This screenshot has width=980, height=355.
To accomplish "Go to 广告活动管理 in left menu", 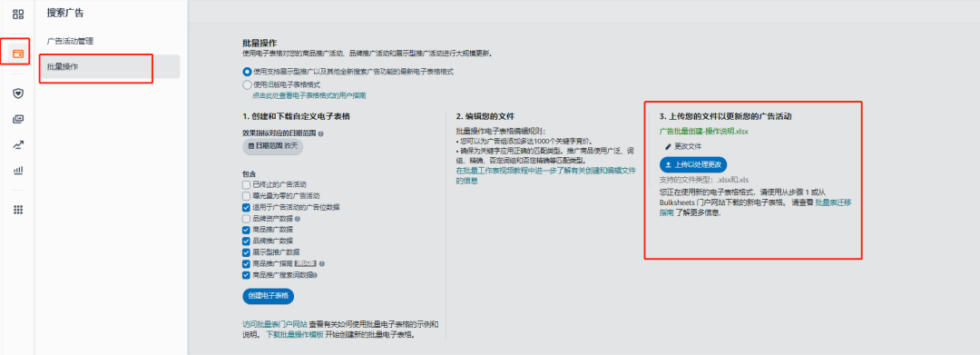I will pyautogui.click(x=70, y=41).
